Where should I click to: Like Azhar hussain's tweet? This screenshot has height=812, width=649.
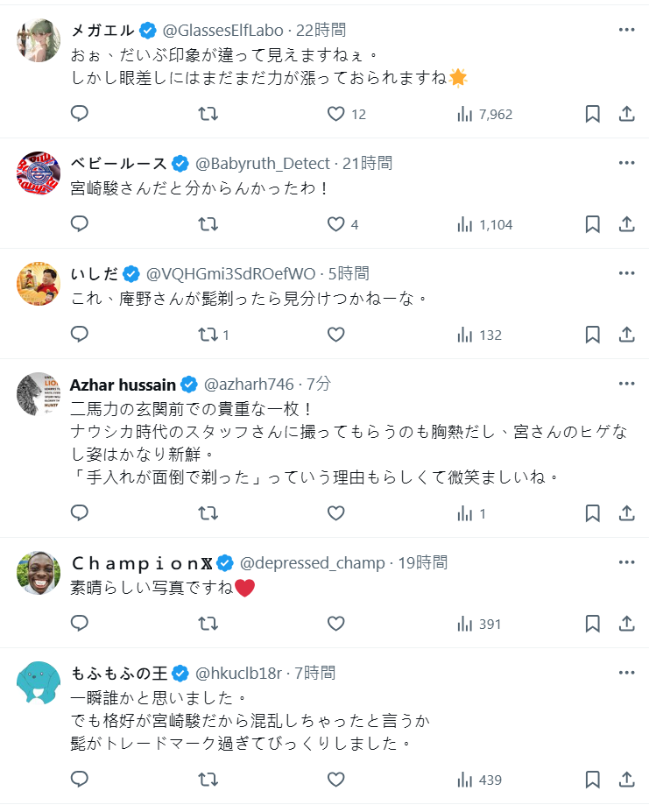[x=336, y=513]
